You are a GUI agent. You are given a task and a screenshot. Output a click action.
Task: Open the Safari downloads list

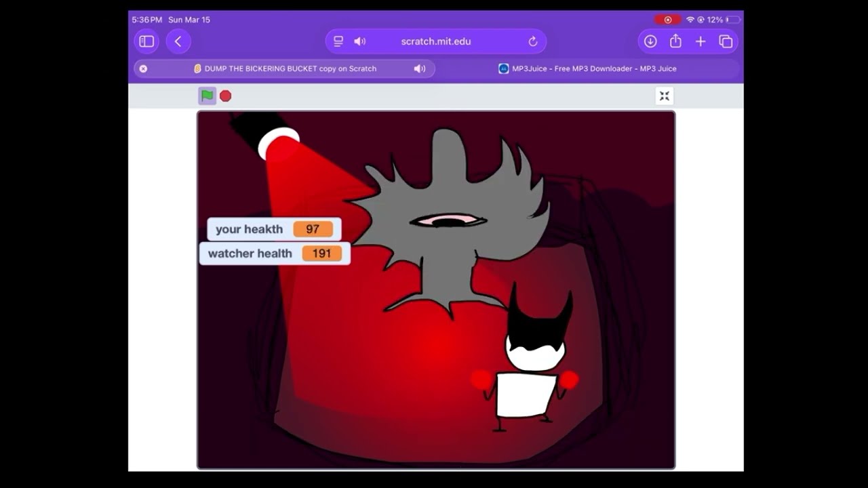(x=650, y=41)
